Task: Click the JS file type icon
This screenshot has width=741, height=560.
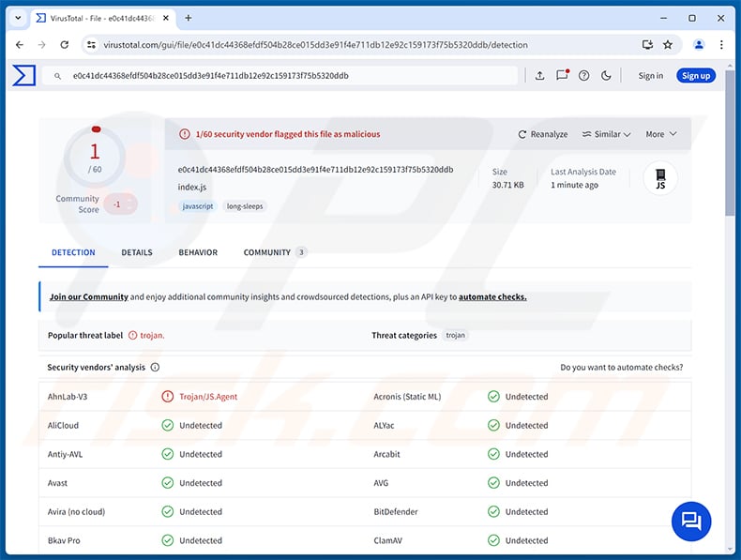Action: (660, 178)
